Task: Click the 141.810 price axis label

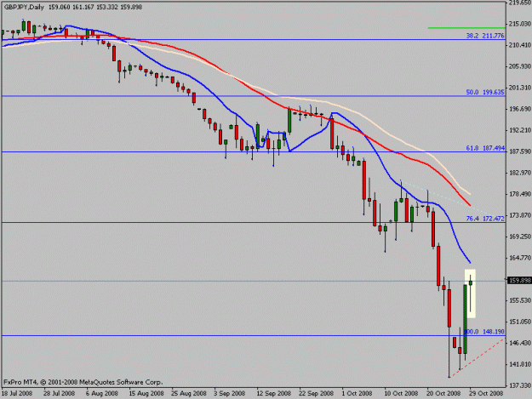Action: pyautogui.click(x=520, y=364)
